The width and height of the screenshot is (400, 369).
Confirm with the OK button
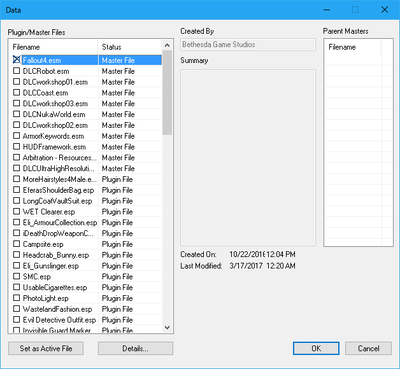click(x=316, y=348)
